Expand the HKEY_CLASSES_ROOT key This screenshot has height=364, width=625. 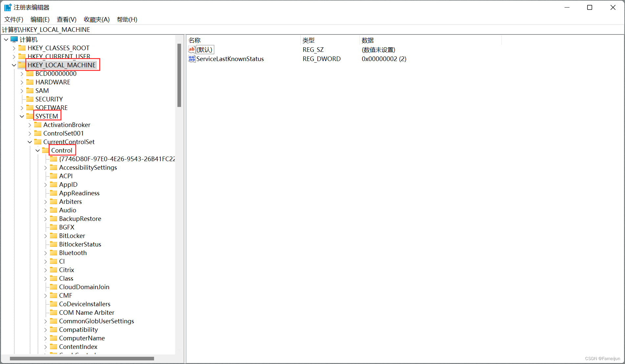(x=14, y=48)
